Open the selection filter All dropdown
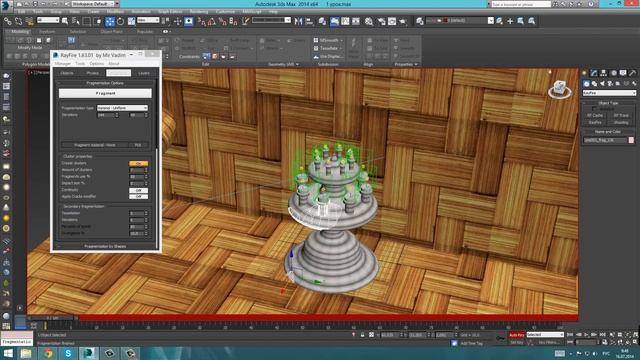The width and height of the screenshot is (640, 360). point(47,20)
